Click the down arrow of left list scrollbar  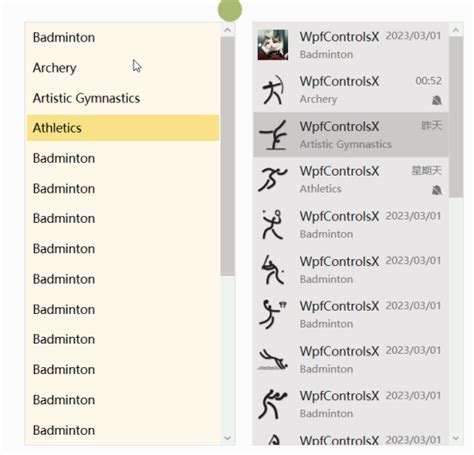(x=228, y=438)
